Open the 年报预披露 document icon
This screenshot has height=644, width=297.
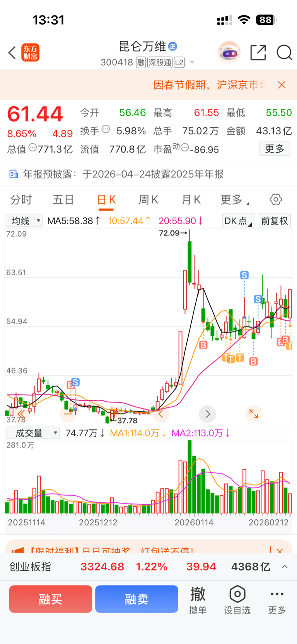point(14,174)
